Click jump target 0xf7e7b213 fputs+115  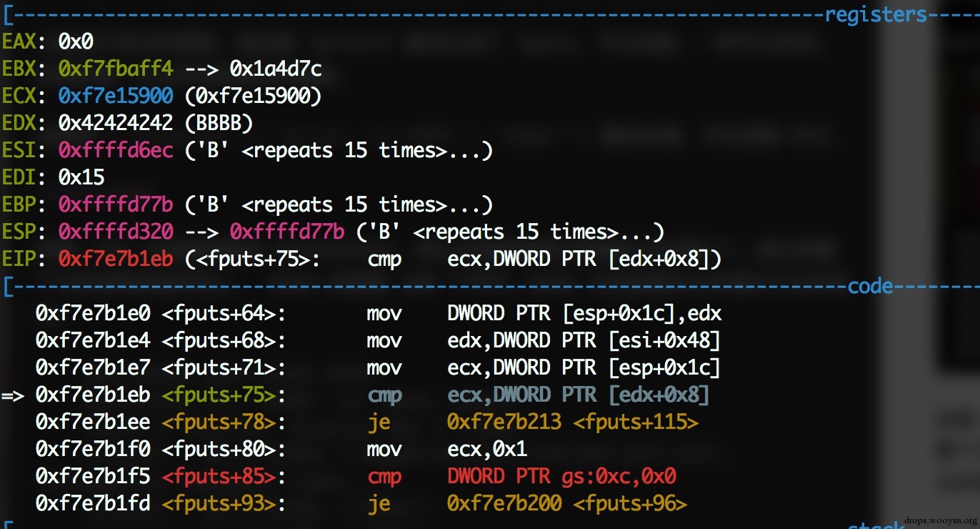coord(573,422)
